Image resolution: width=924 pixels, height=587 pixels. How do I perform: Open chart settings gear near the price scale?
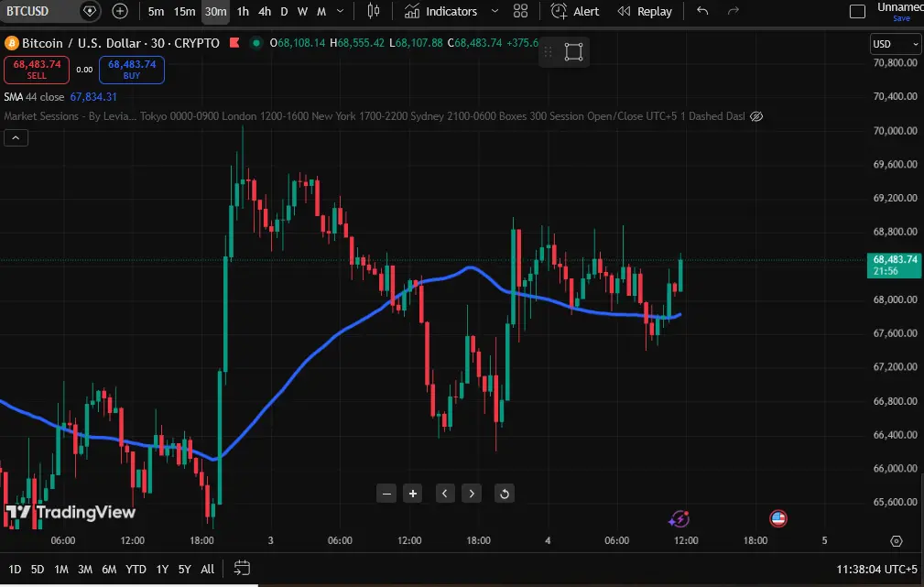897,541
